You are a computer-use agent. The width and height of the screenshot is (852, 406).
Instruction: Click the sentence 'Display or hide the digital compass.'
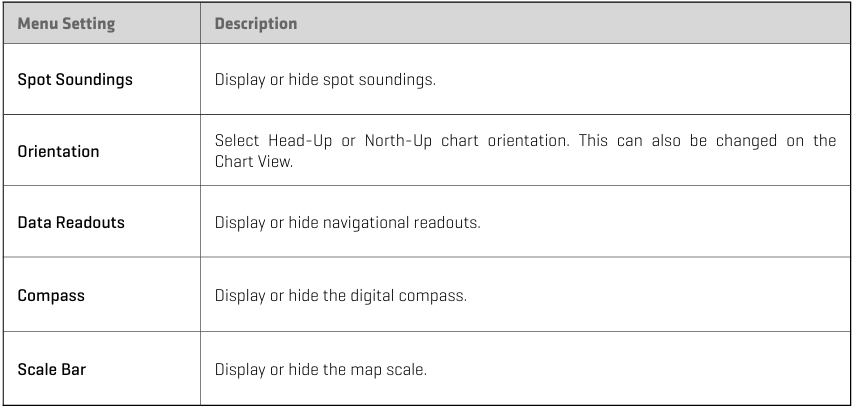[x=340, y=297]
